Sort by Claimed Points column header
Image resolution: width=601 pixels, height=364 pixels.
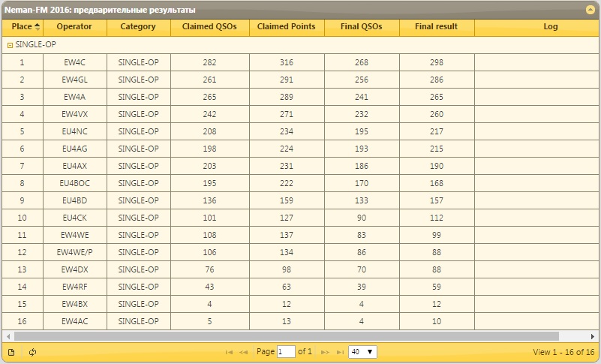coord(286,27)
